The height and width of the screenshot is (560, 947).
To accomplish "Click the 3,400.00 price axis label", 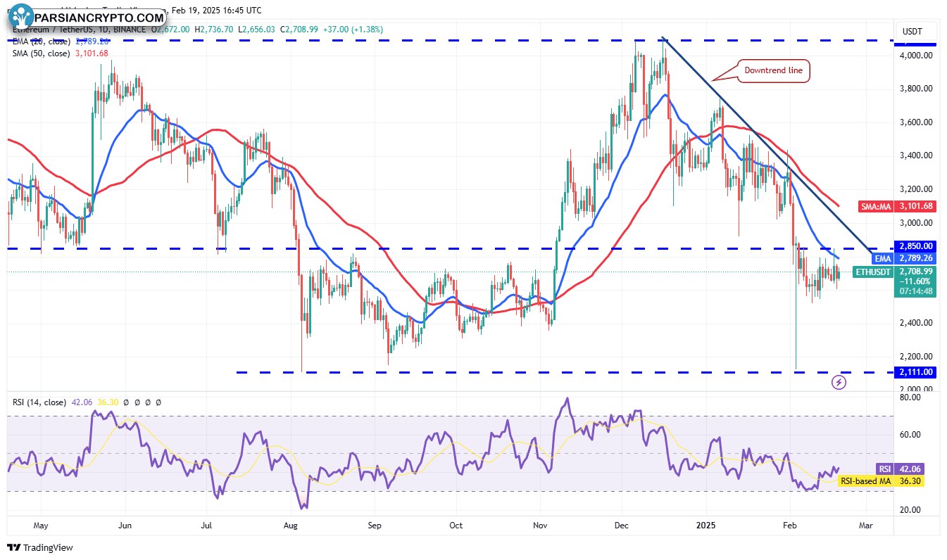I will click(x=916, y=155).
